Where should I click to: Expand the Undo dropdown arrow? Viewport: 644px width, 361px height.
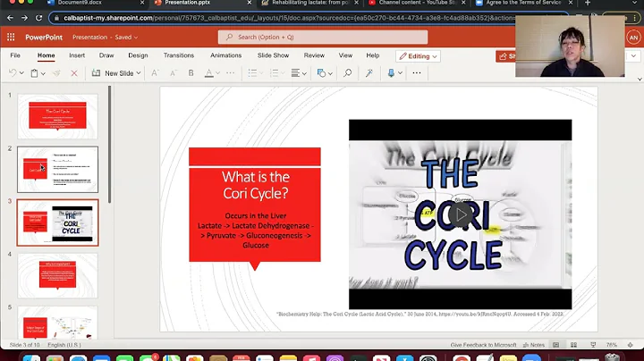21,73
